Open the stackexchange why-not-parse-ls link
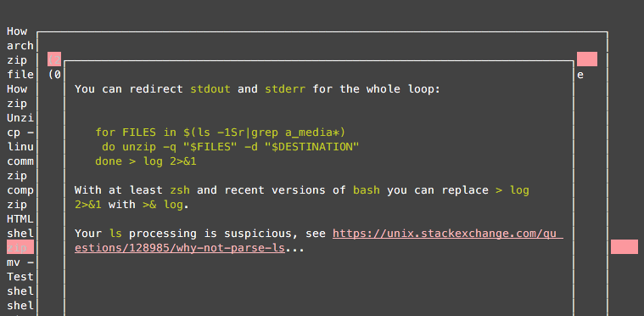644x316 pixels. tap(318, 240)
